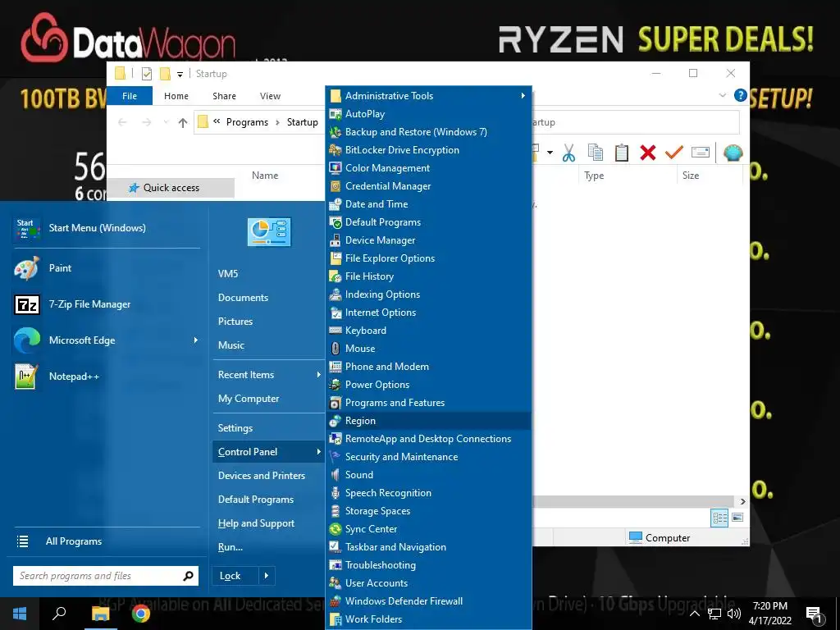Click the Size column header

[x=691, y=176]
